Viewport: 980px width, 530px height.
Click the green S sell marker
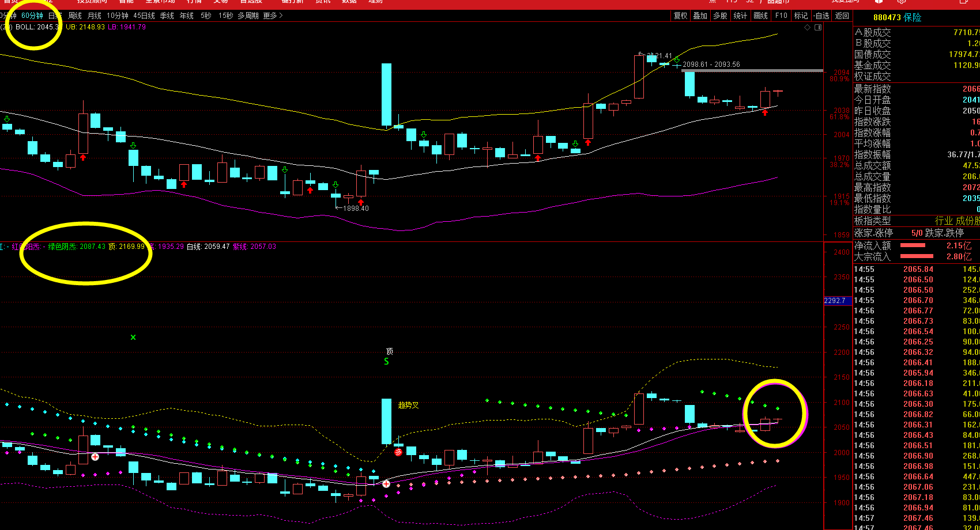point(386,362)
